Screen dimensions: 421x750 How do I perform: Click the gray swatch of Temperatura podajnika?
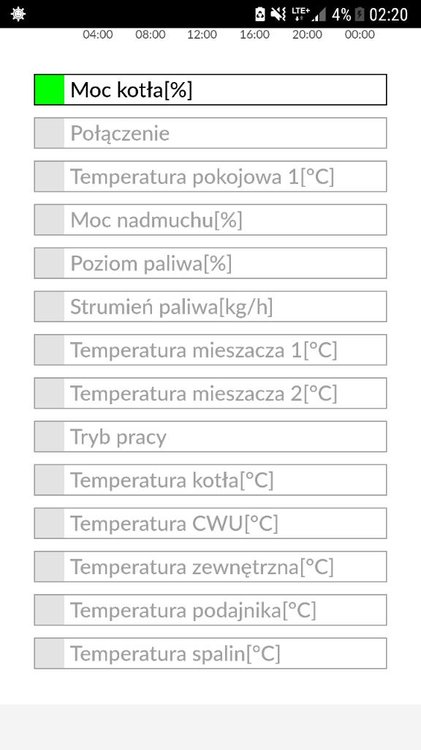click(49, 610)
